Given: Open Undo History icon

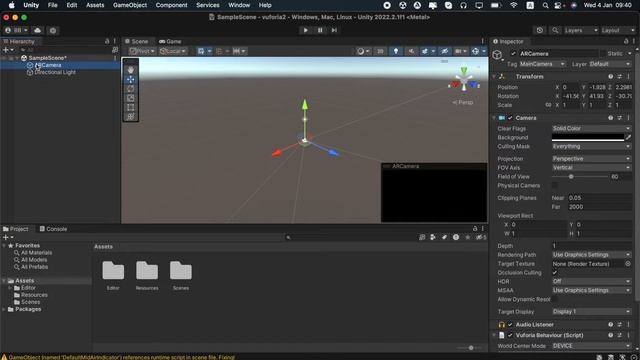Looking at the screenshot, I should pos(540,30).
